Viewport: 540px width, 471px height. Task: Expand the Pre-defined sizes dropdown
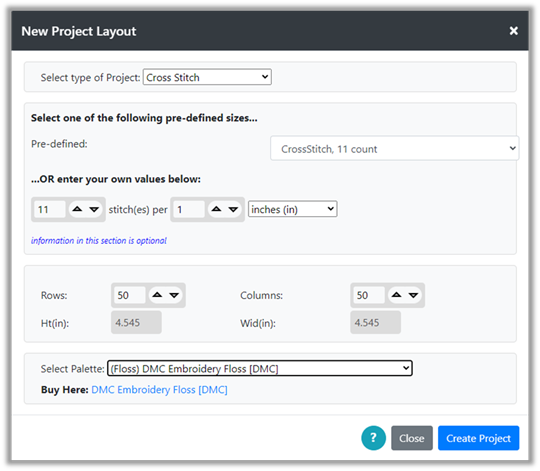[394, 148]
